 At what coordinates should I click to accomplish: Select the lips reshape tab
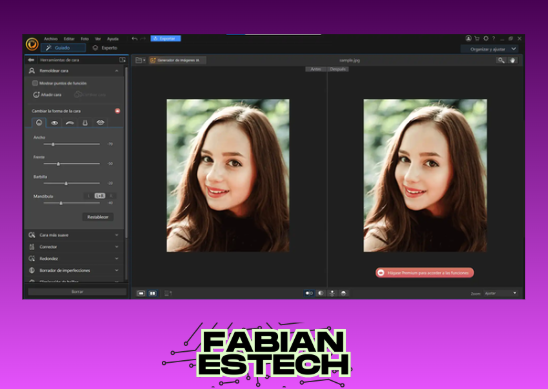(x=100, y=123)
